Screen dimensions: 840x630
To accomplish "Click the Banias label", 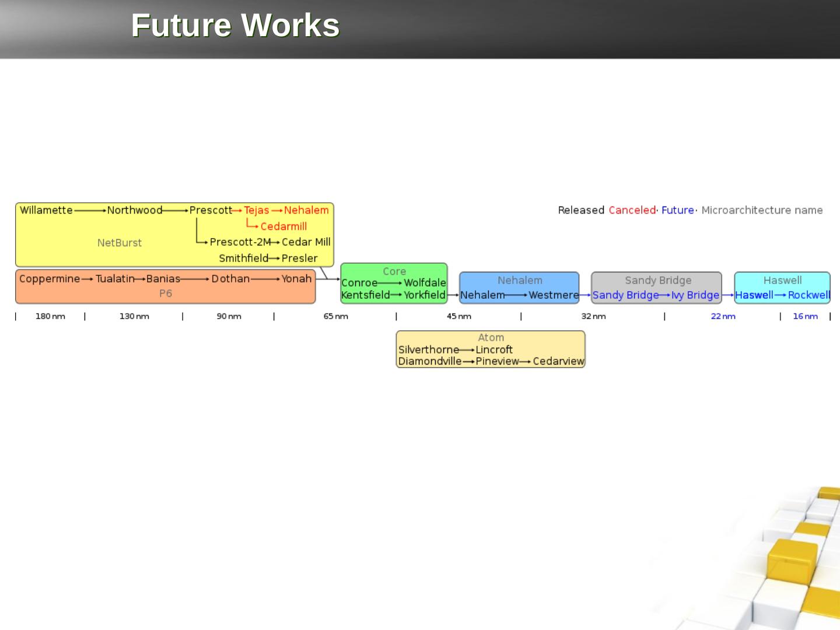I will pyautogui.click(x=163, y=279).
